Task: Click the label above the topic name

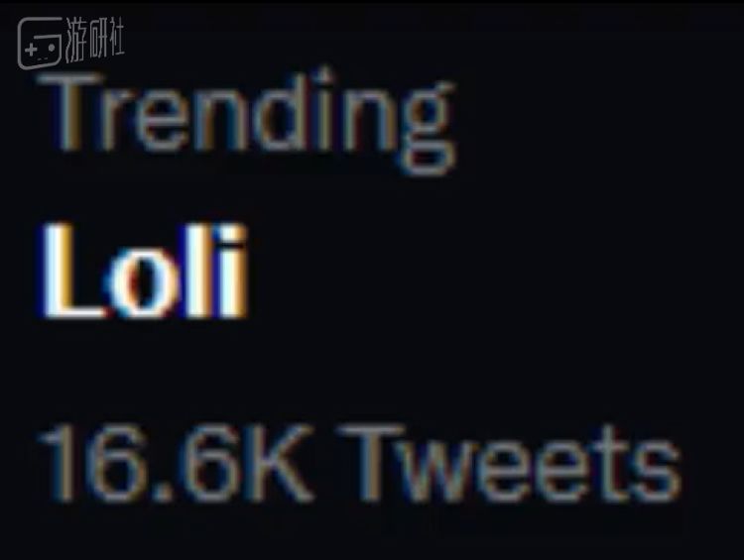Action: pos(246,121)
